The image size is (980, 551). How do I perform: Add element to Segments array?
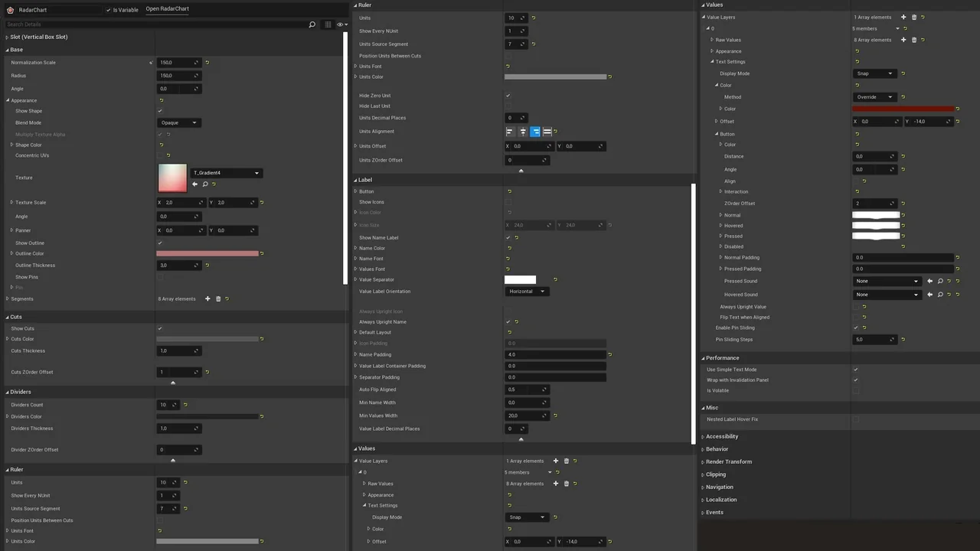(207, 298)
